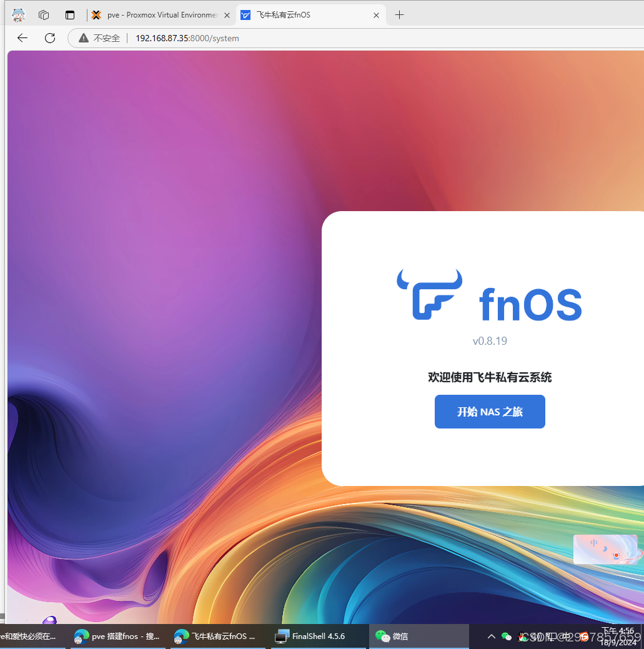Viewport: 644px width, 649px height.
Task: Click the Start NAS journey button
Action: (x=490, y=412)
